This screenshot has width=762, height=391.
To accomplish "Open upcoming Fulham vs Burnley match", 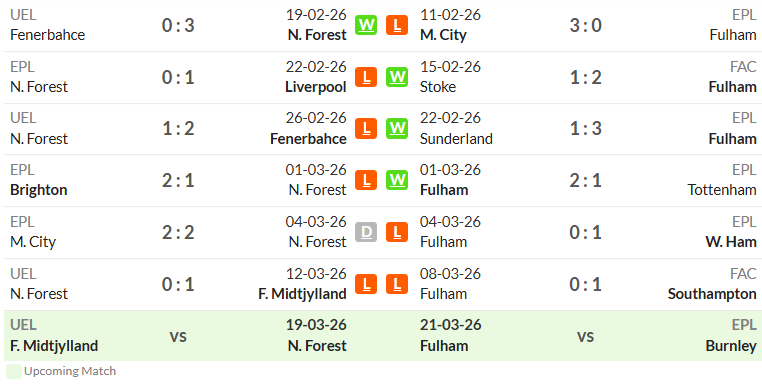I will pyautogui.click(x=586, y=336).
